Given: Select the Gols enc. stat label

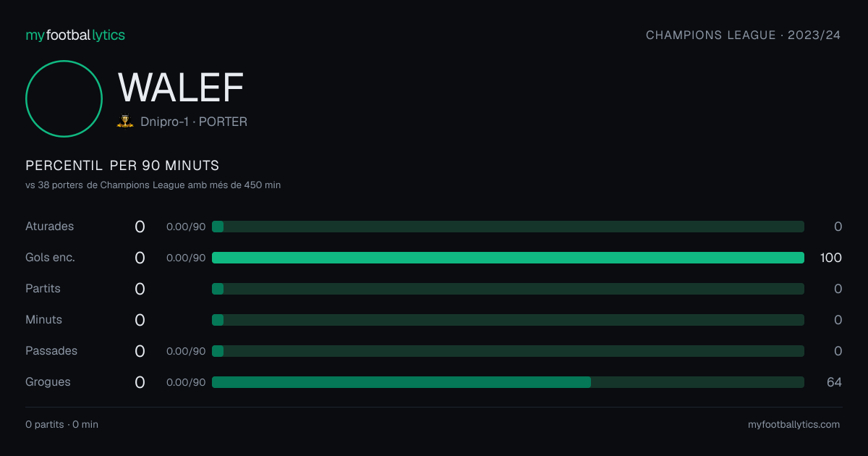Looking at the screenshot, I should pos(50,258).
